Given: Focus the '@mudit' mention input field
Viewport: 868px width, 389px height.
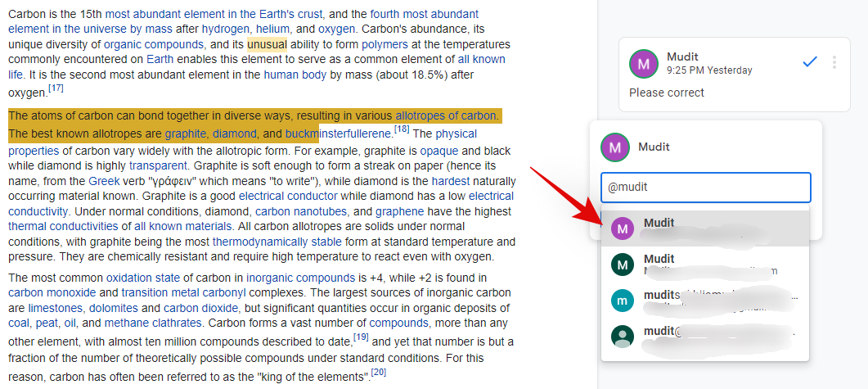Looking at the screenshot, I should pos(705,187).
